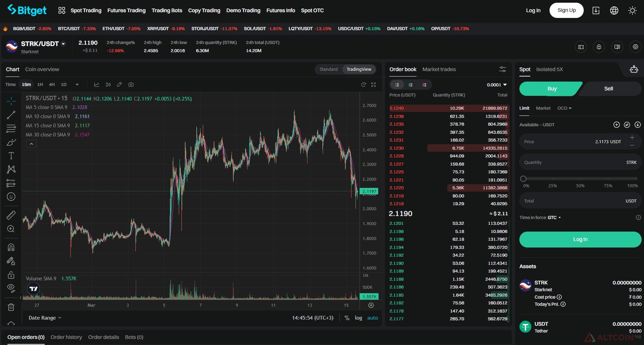Switch chart to fullscreen mode
644x345 pixels.
373,85
